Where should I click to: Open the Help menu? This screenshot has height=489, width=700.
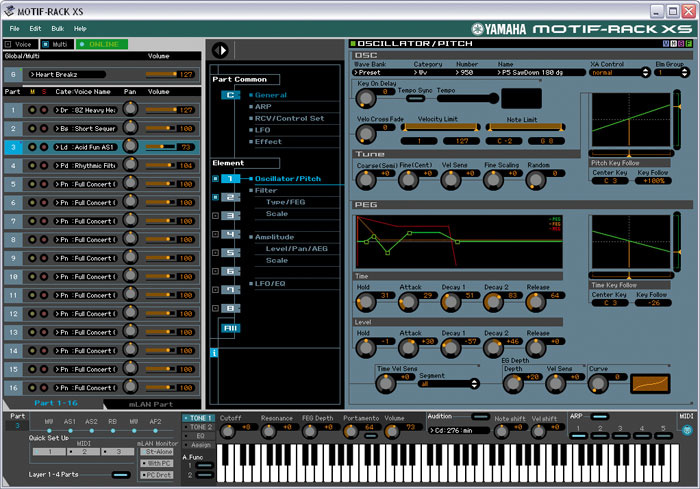pyautogui.click(x=80, y=29)
